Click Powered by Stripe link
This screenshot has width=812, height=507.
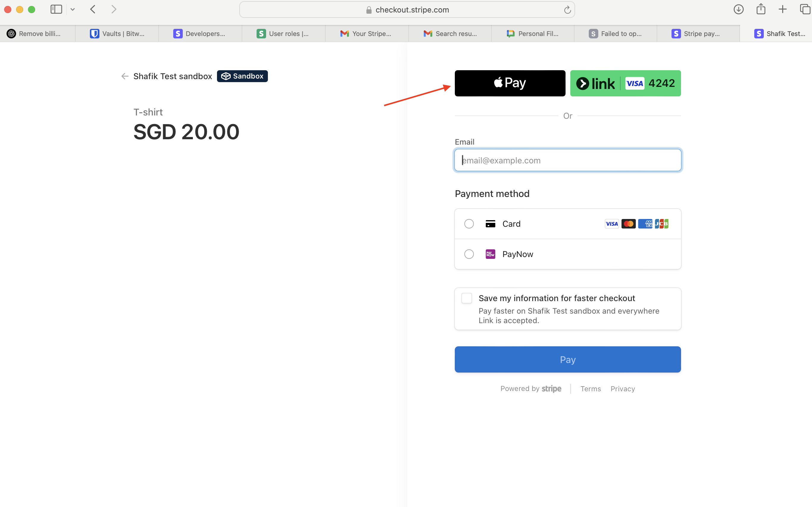[531, 389]
